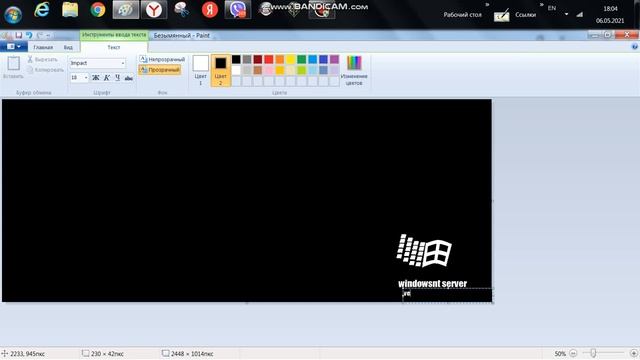Click the 2448 × 1014 canvas size readout

pyautogui.click(x=188, y=353)
